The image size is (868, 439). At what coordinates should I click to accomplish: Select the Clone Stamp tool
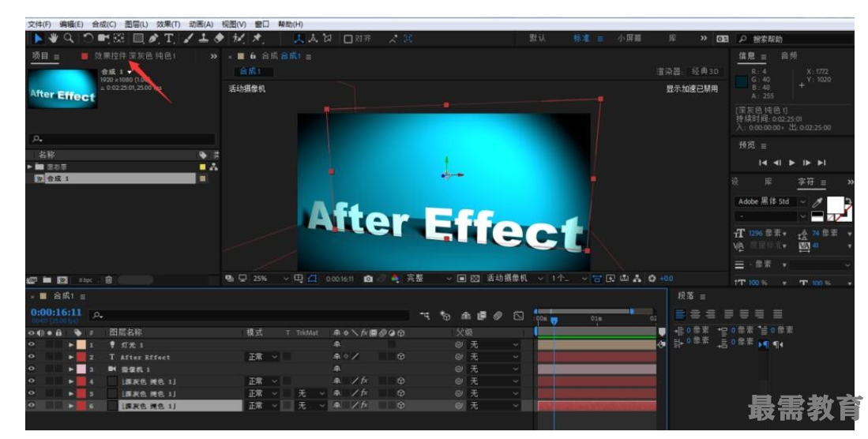pyautogui.click(x=204, y=38)
